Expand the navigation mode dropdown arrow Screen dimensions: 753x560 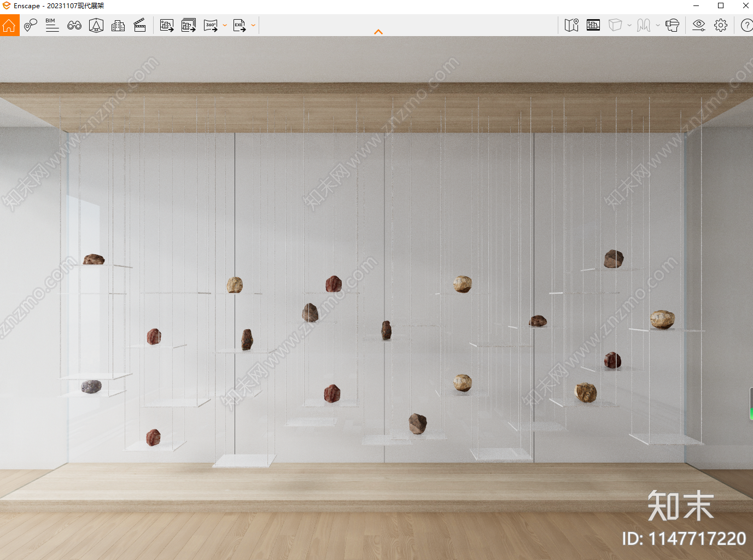(658, 25)
